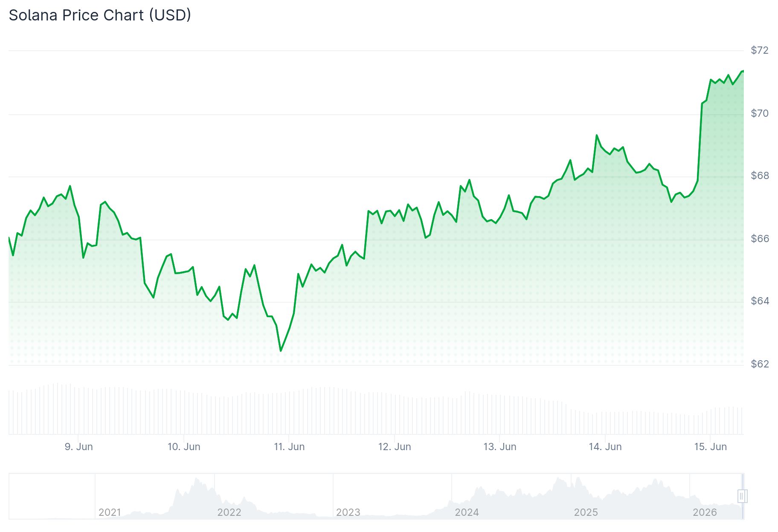Click the $72 price axis label
778x532 pixels.
tap(760, 50)
